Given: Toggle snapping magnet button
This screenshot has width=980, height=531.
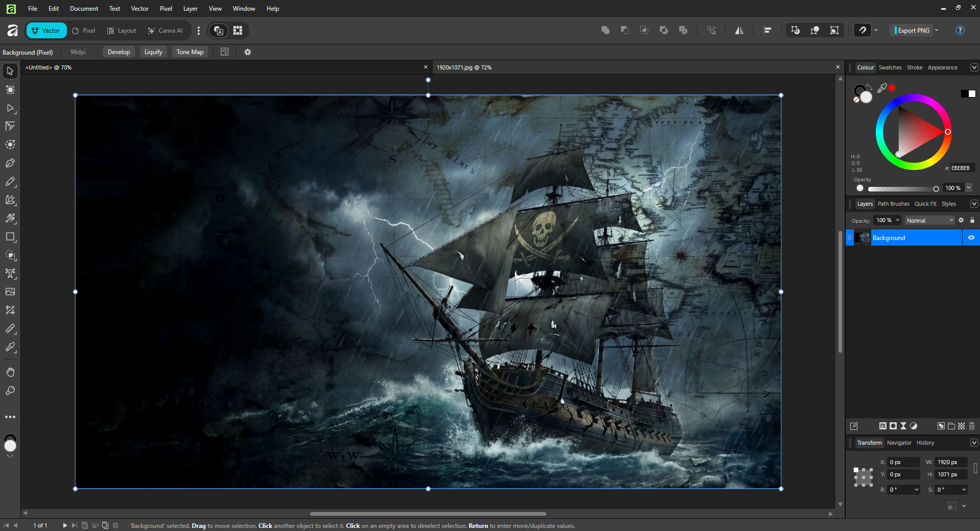Looking at the screenshot, I should pos(863,31).
